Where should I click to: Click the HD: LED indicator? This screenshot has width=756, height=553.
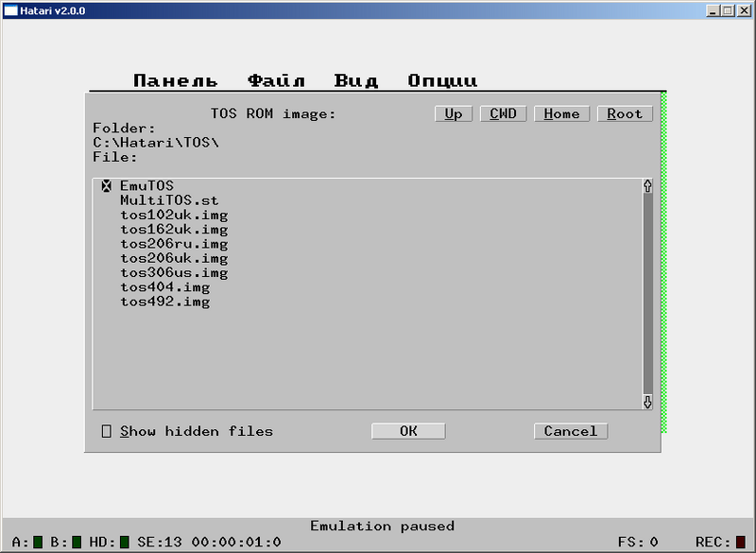pos(125,542)
